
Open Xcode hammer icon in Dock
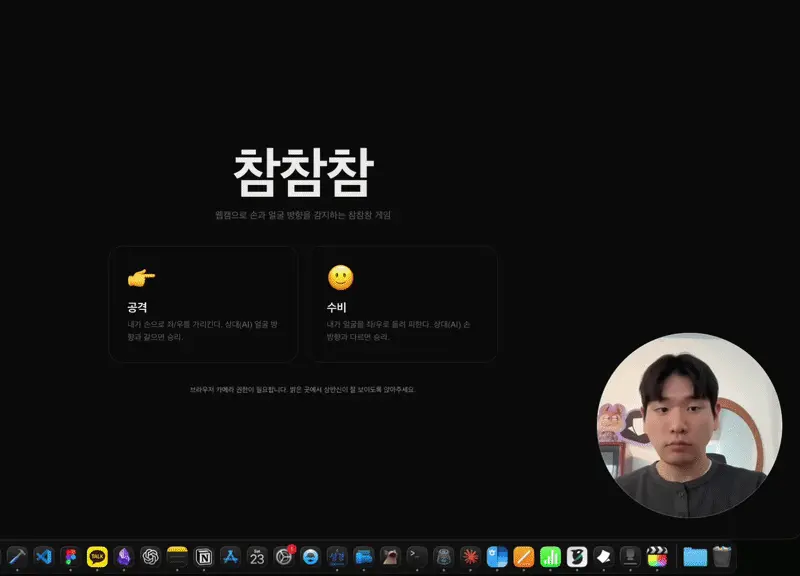17,557
